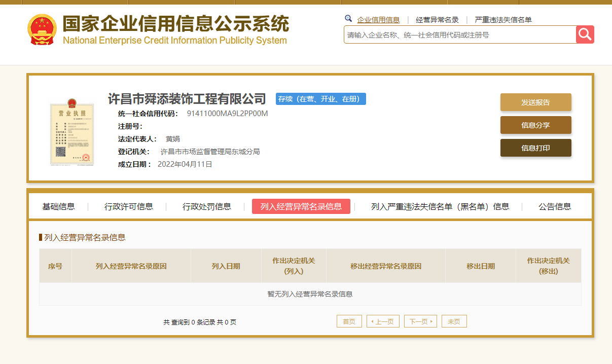Click the registration authority 许昌市市场监督管理局东城分局

[x=210, y=152]
